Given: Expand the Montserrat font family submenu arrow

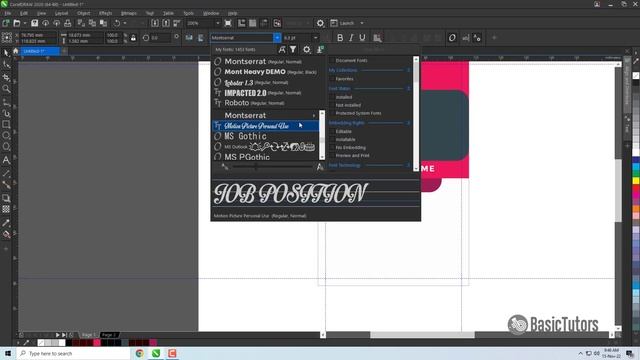Looking at the screenshot, I should coord(314,116).
